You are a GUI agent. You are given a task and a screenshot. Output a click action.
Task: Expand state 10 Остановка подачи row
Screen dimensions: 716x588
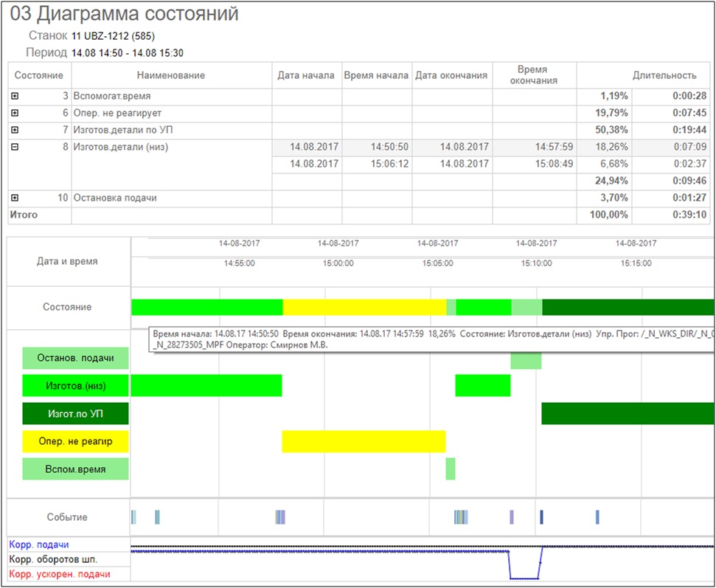pos(15,198)
